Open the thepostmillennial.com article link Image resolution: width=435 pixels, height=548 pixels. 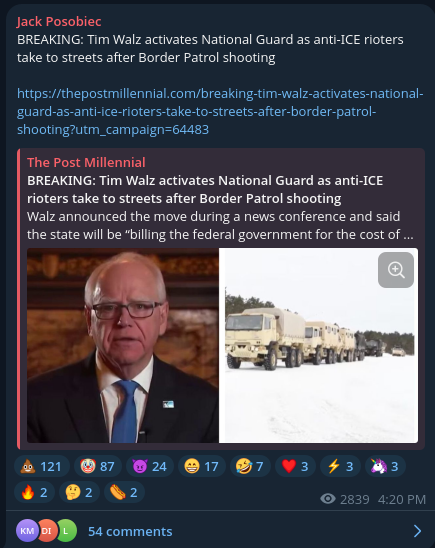[x=220, y=111]
